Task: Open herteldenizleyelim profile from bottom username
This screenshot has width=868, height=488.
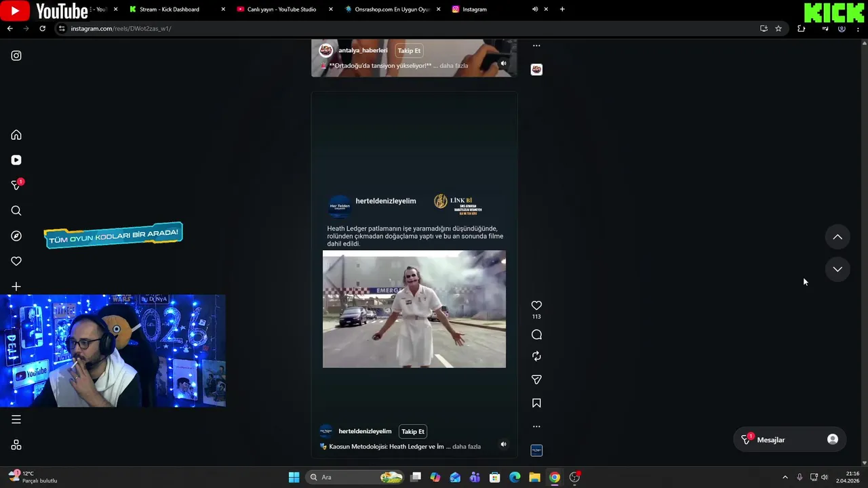Action: tap(365, 431)
